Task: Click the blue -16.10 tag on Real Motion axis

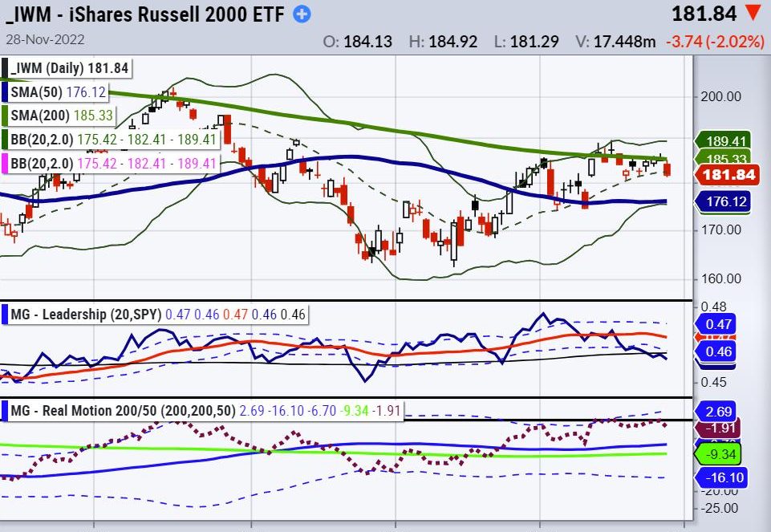Action: [x=720, y=477]
